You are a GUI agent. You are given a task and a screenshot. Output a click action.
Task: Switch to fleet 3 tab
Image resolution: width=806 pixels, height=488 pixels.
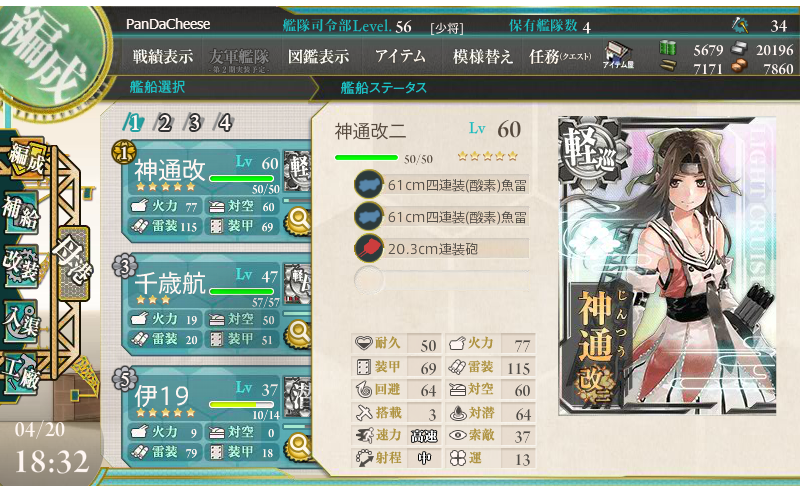pos(194,123)
